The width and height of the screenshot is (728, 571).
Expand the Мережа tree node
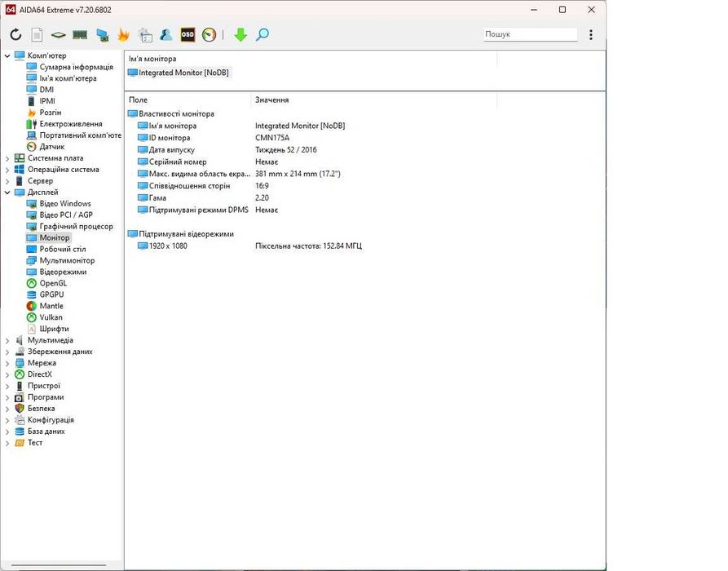click(7, 363)
